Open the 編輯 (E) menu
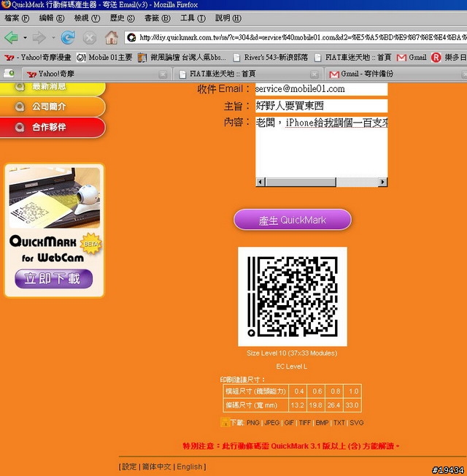467x476 pixels. pos(52,18)
